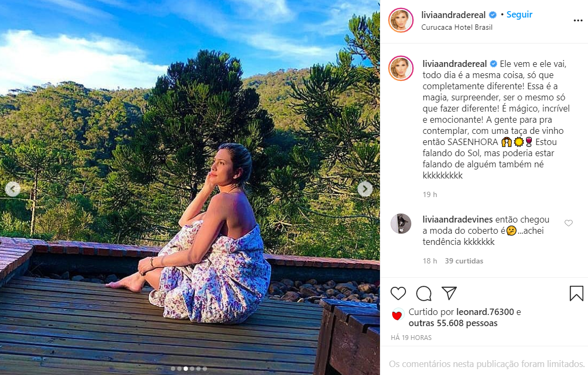Share the post via paper plane icon

click(x=449, y=293)
